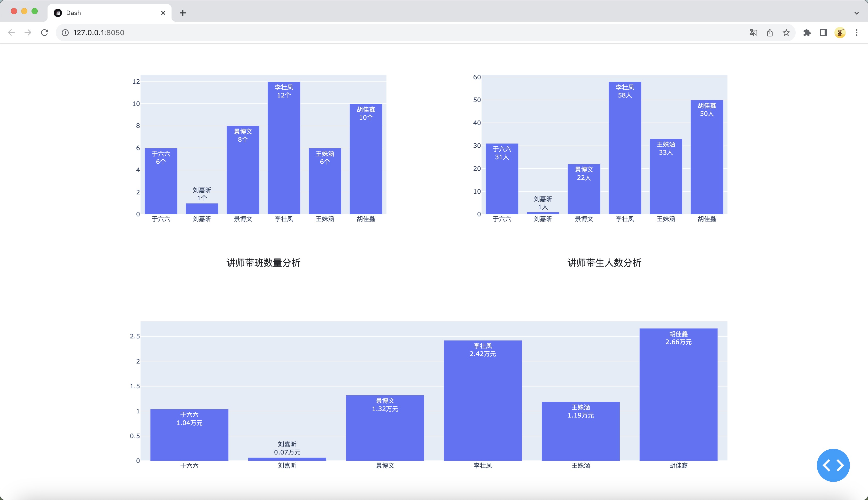Toggle the browser side panel icon
The height and width of the screenshot is (500, 868).
pyautogui.click(x=823, y=33)
